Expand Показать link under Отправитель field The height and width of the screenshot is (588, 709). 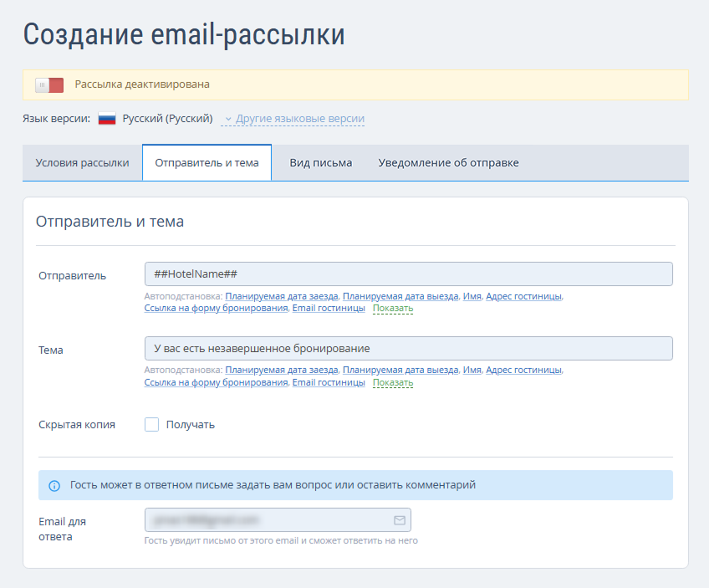(x=393, y=309)
